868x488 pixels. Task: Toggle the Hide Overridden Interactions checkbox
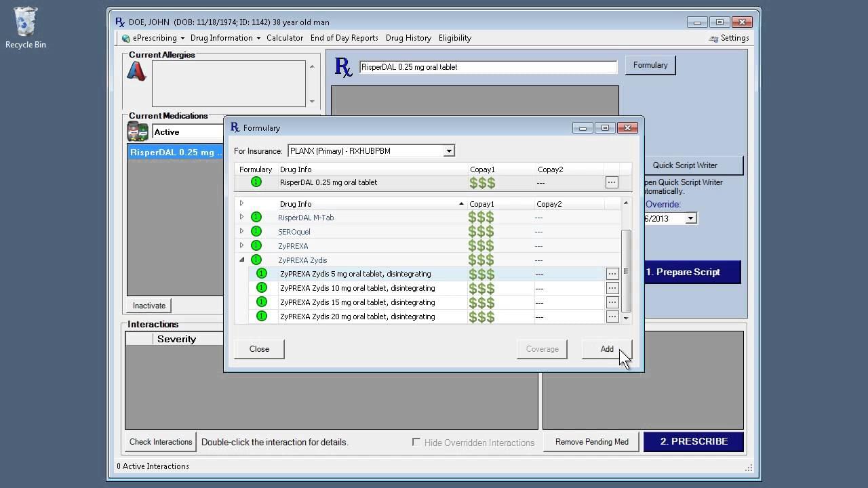click(x=416, y=442)
